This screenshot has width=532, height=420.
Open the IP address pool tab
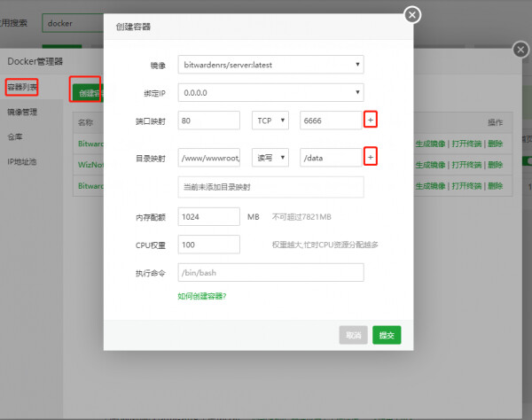pos(22,162)
